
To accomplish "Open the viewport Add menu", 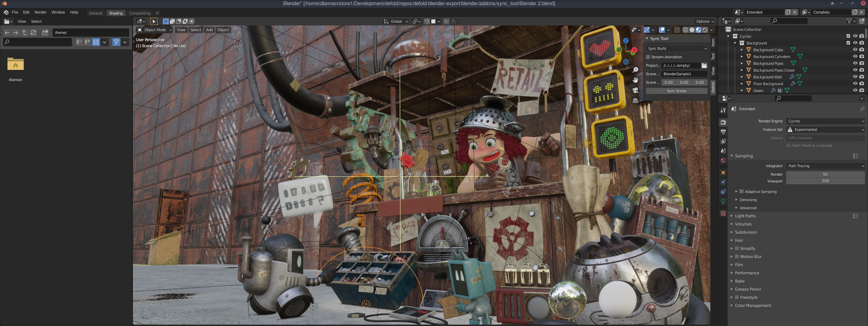I will tap(209, 30).
